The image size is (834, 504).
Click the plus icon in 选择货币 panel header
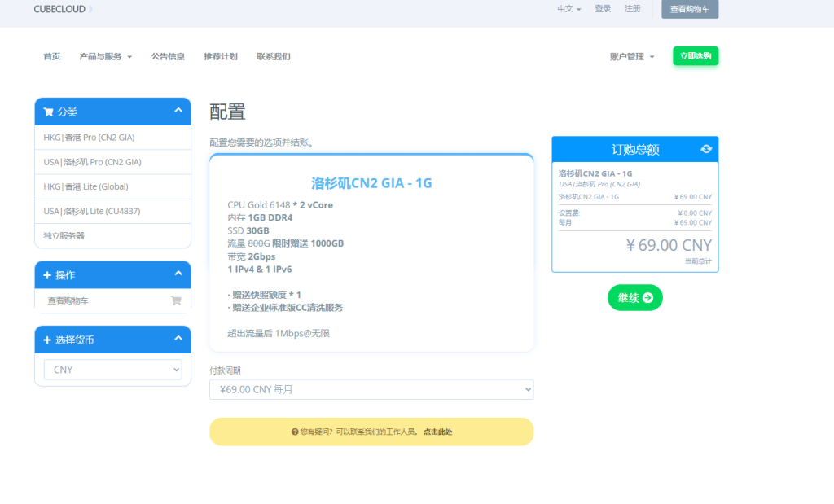pyautogui.click(x=47, y=340)
